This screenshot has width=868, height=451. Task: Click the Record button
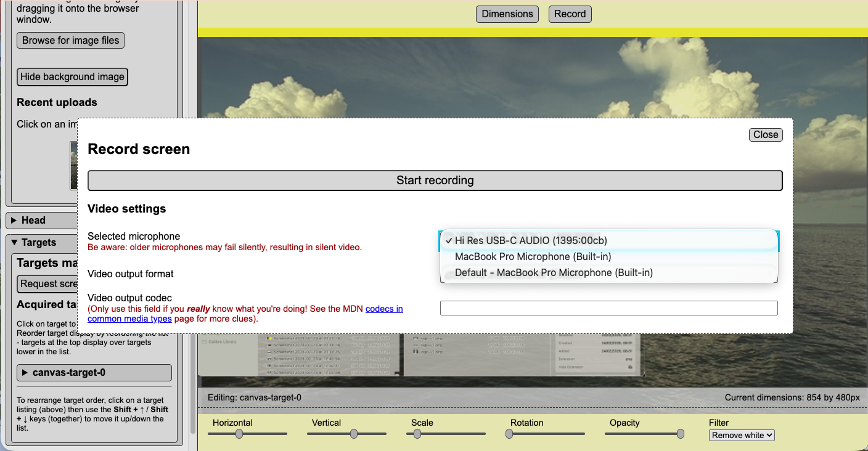(x=569, y=14)
